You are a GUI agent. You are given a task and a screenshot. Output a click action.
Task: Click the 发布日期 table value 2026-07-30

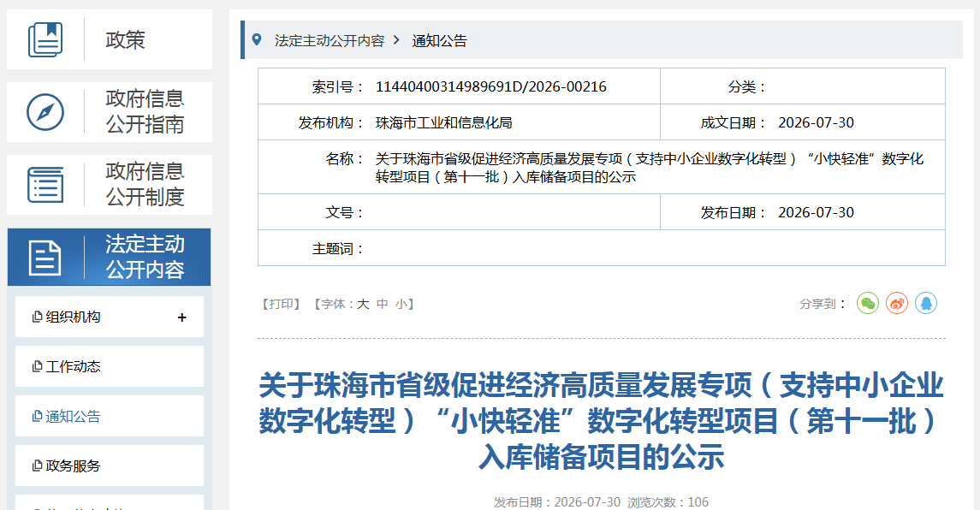point(816,213)
